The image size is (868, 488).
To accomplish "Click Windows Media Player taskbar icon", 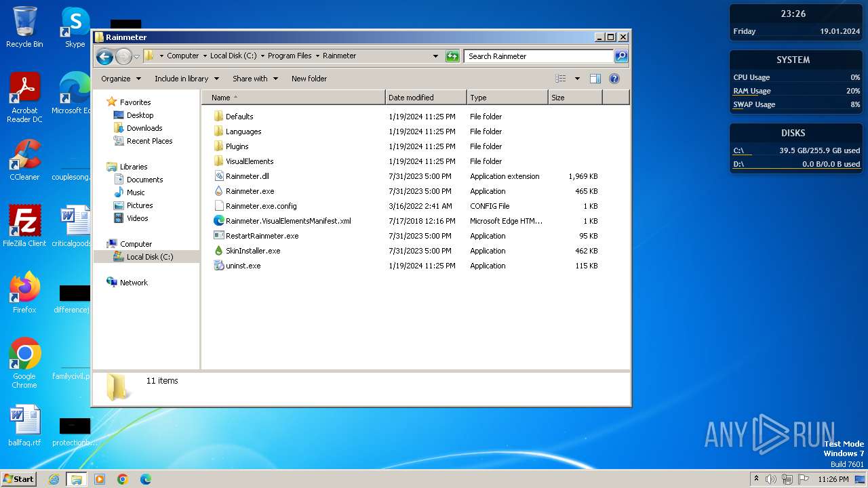I will (x=100, y=479).
